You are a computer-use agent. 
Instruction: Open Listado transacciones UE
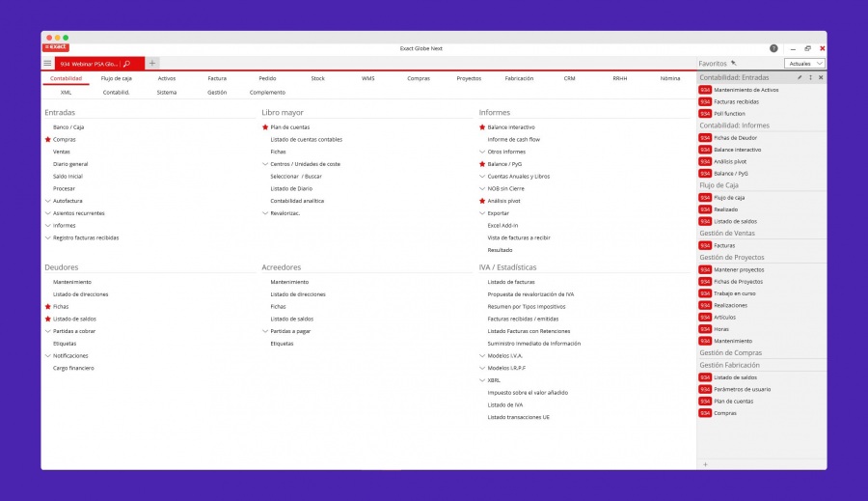pyautogui.click(x=519, y=417)
